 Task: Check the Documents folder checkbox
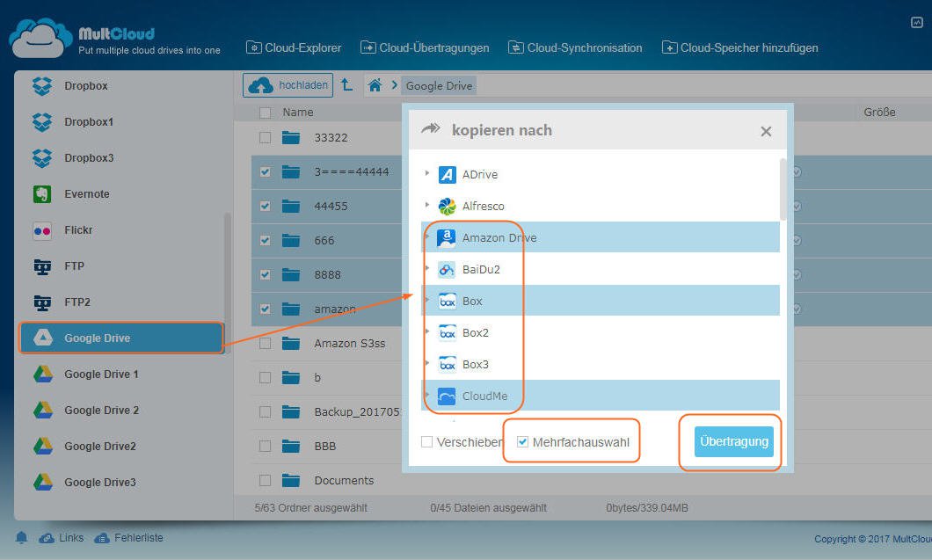pos(266,480)
